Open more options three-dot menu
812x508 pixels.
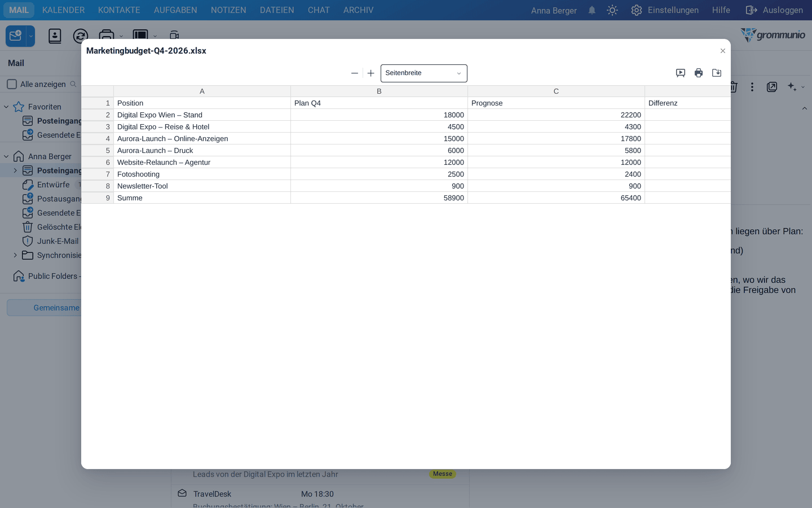coord(752,87)
